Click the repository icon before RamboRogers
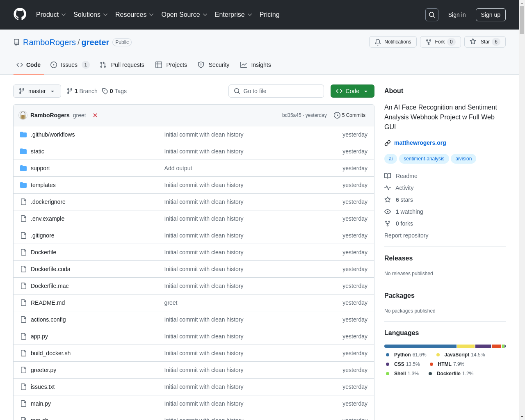This screenshot has width=525, height=420. coord(16,42)
